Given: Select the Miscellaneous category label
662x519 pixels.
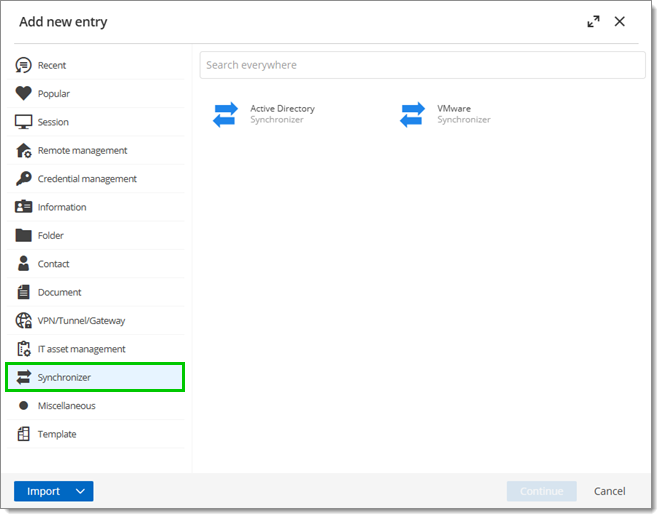Looking at the screenshot, I should [x=67, y=406].
